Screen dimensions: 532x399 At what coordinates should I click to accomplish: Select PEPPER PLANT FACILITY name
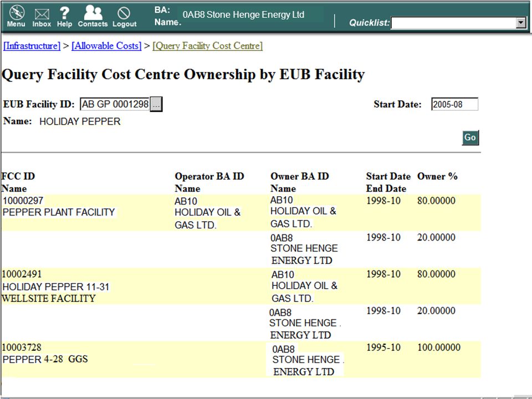click(x=59, y=212)
